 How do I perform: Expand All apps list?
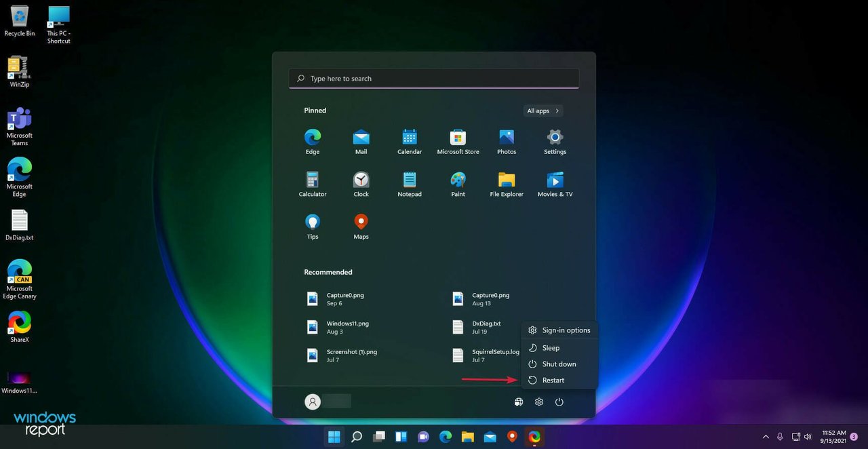click(x=543, y=111)
